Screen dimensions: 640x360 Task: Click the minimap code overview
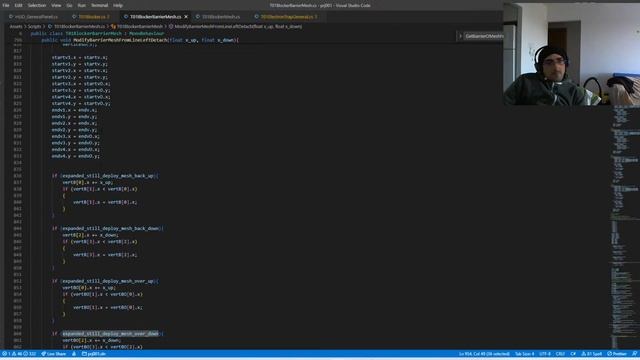point(625,227)
